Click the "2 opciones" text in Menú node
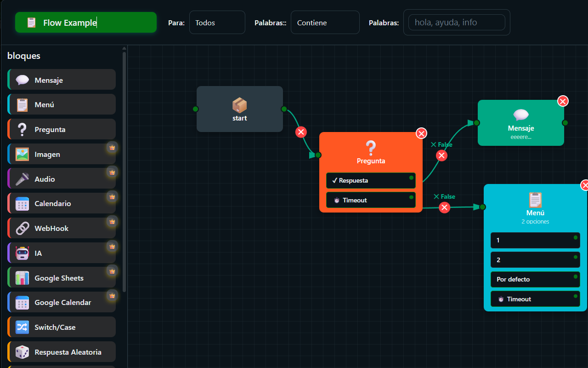This screenshot has width=588, height=368. pos(535,221)
